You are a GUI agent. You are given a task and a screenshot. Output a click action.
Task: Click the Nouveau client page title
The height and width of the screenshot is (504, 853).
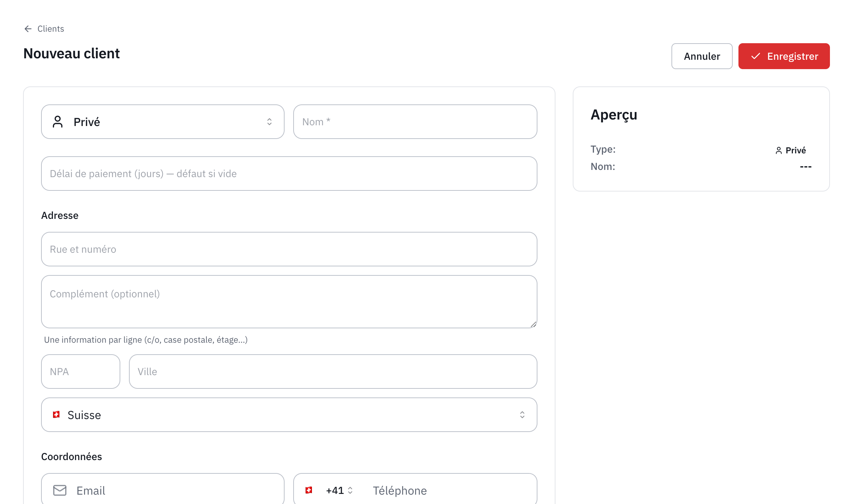coord(71,53)
